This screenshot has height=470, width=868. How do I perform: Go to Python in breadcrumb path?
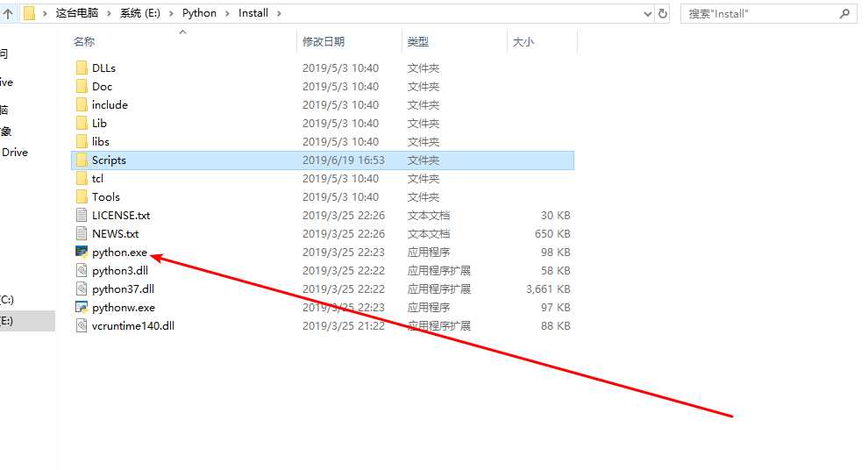click(199, 13)
